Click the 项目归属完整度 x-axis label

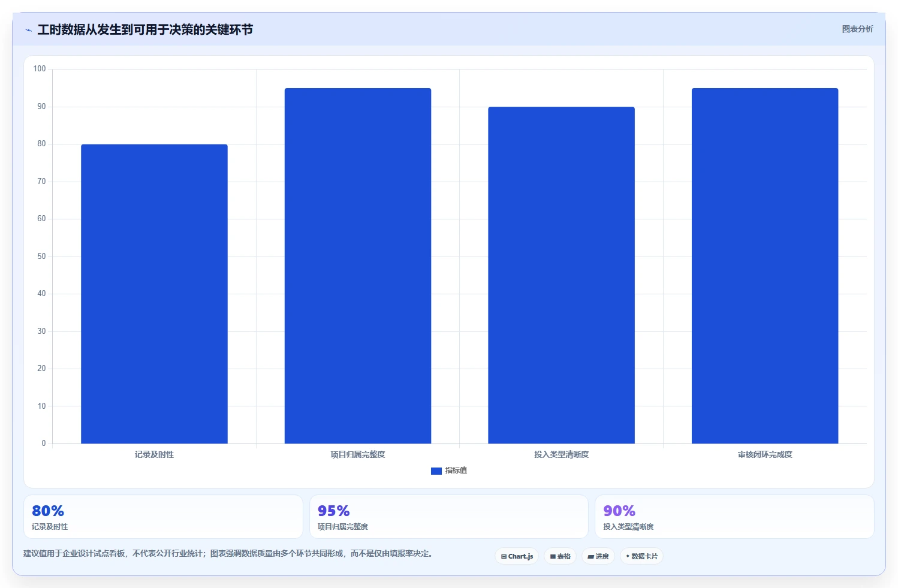pyautogui.click(x=358, y=454)
